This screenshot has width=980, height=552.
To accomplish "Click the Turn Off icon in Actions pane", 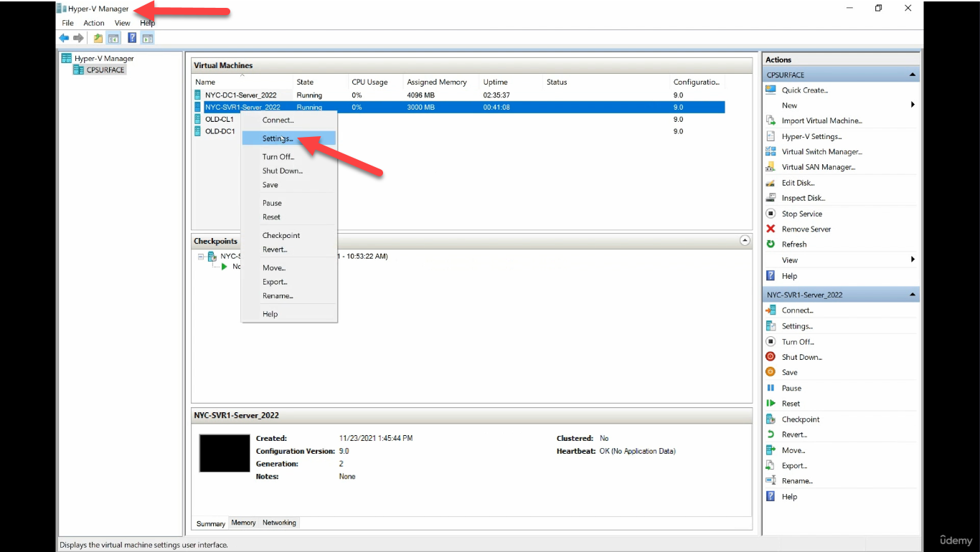I will (x=771, y=342).
